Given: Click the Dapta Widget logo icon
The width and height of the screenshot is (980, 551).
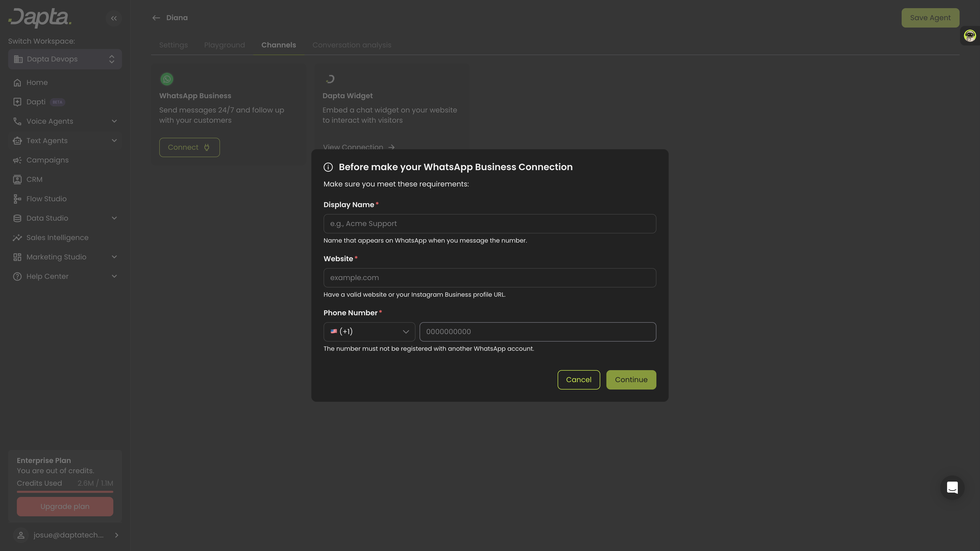Looking at the screenshot, I should coord(330,79).
